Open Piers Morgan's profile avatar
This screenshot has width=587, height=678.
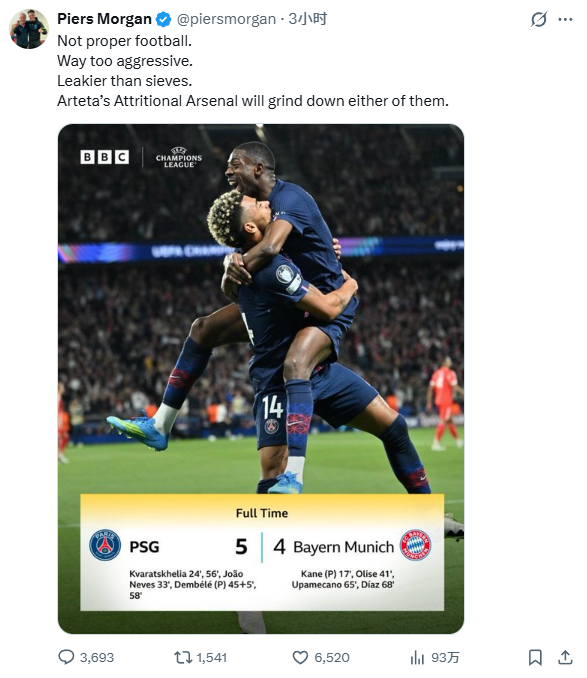pyautogui.click(x=29, y=29)
